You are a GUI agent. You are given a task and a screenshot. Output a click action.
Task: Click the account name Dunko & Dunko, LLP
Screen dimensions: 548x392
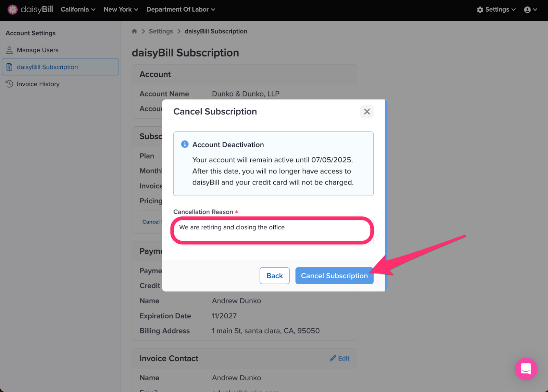(x=246, y=94)
